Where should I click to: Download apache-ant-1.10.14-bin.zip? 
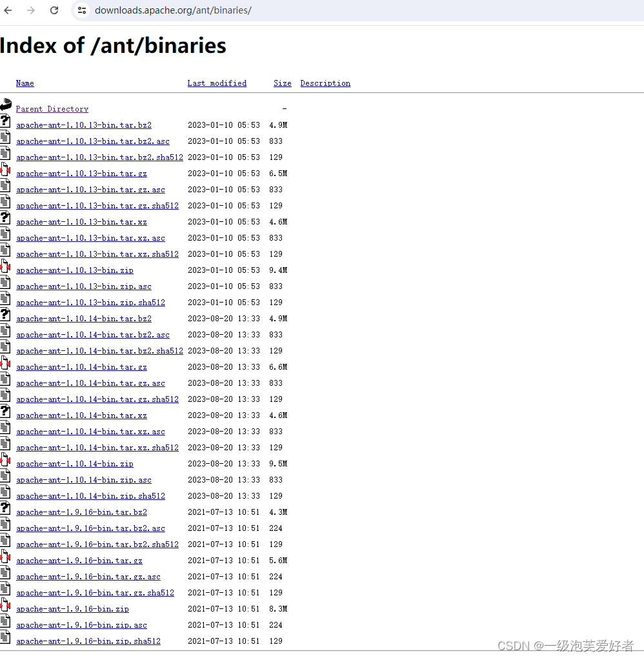pos(75,464)
